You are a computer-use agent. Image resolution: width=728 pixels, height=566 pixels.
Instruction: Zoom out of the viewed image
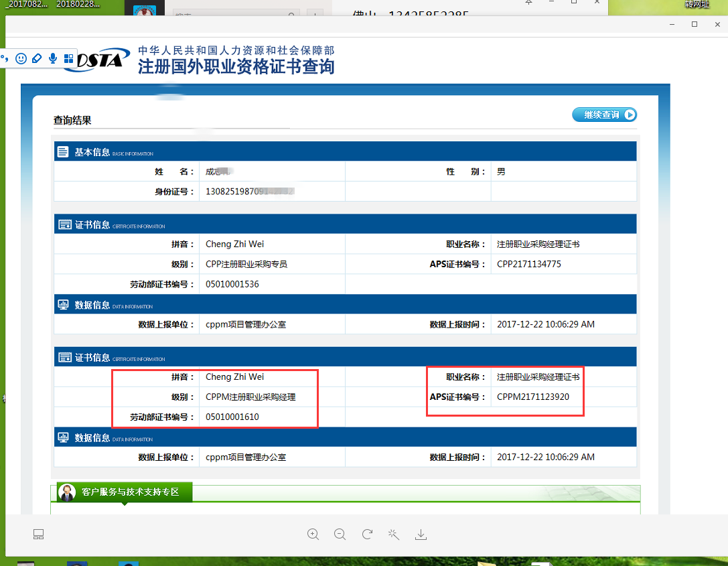point(340,534)
